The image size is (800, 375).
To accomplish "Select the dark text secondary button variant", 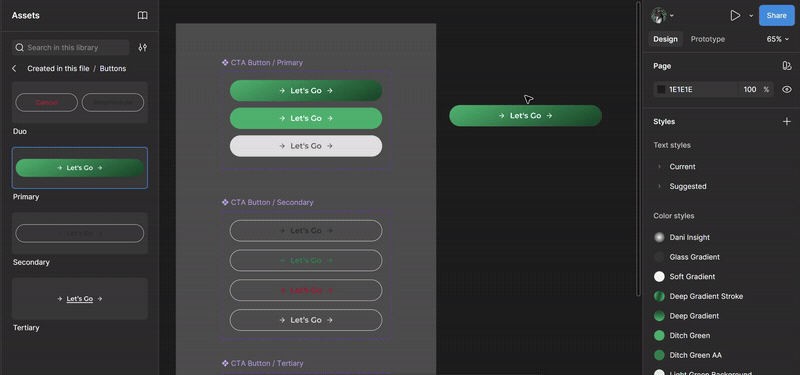I will click(x=306, y=231).
